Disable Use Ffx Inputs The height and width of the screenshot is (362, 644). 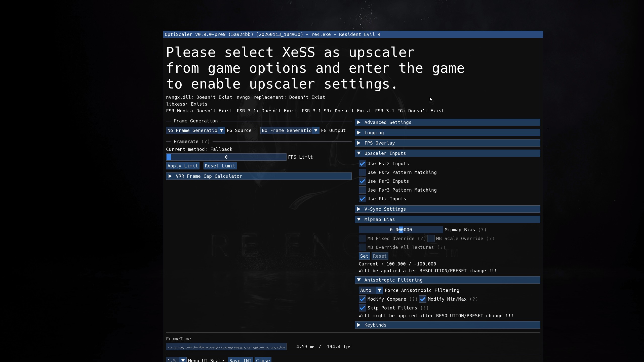[x=362, y=199]
